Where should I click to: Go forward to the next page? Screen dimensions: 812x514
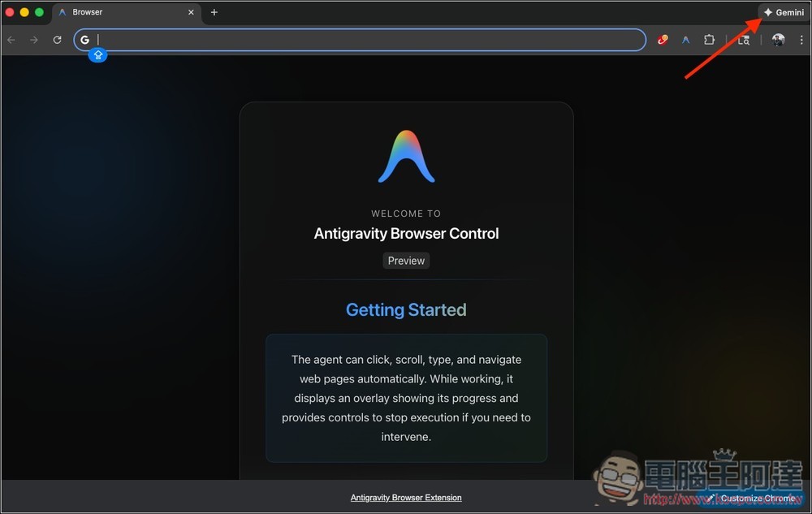tap(34, 40)
